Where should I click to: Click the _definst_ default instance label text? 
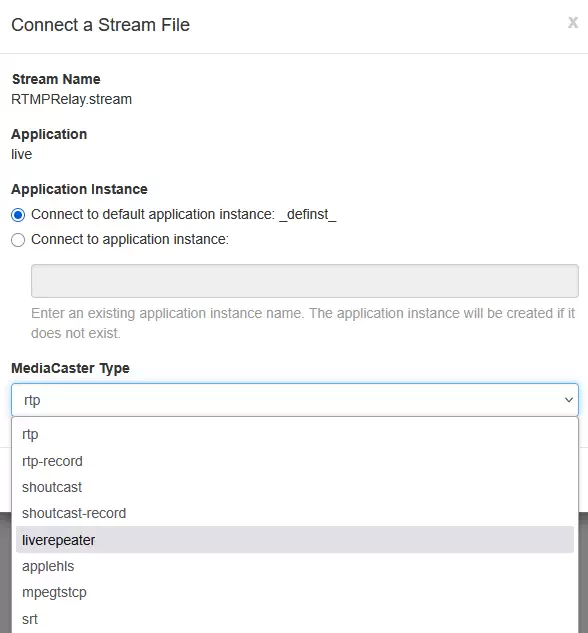pos(308,214)
